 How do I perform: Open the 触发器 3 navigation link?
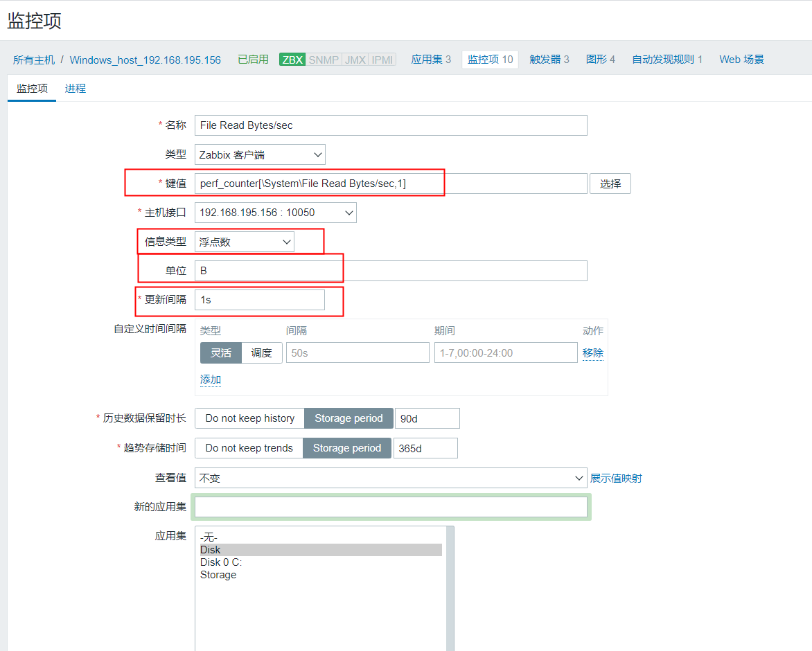[x=549, y=60]
